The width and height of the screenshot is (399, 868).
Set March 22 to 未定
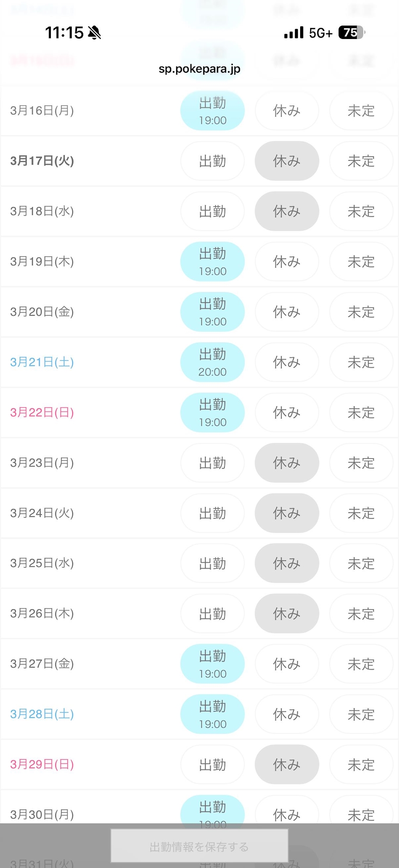361,413
